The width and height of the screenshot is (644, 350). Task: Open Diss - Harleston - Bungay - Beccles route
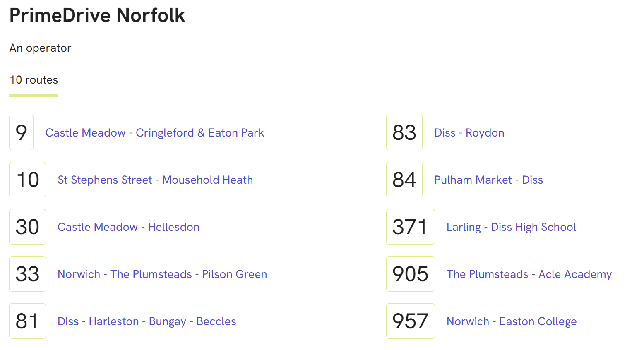(x=147, y=321)
